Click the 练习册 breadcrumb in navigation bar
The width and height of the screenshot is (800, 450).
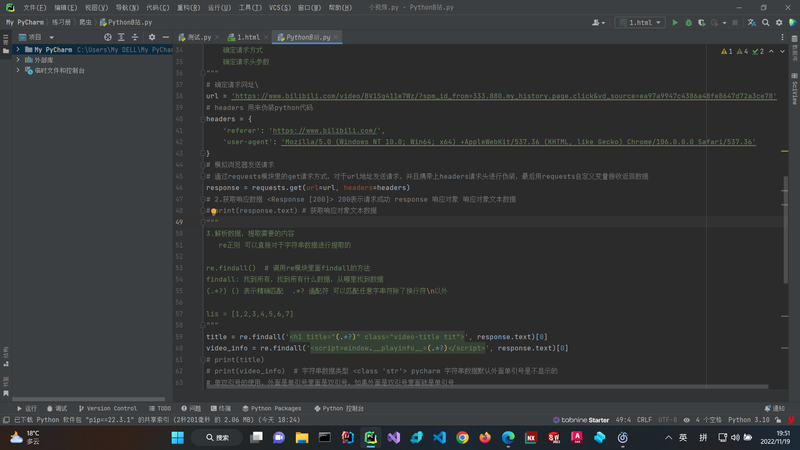pos(61,22)
